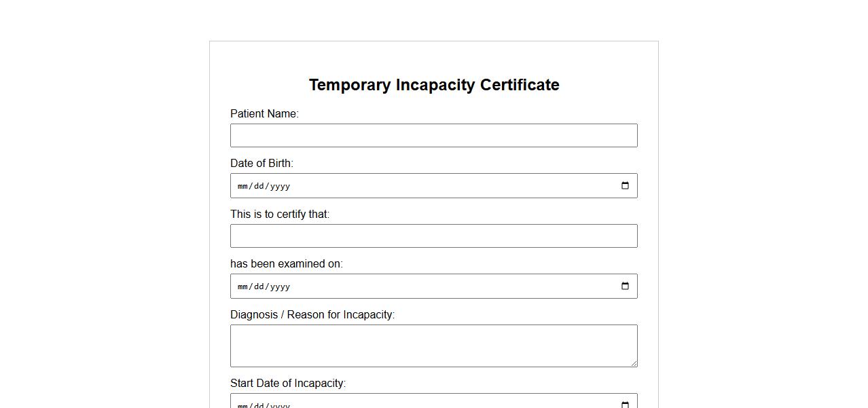Open the examined-on date calendar picker
Image resolution: width=868 pixels, height=408 pixels.
click(x=625, y=286)
